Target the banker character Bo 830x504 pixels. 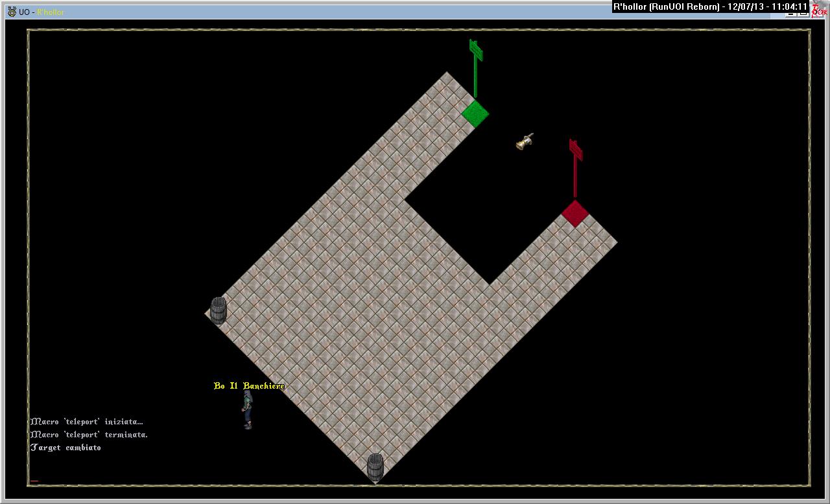247,409
